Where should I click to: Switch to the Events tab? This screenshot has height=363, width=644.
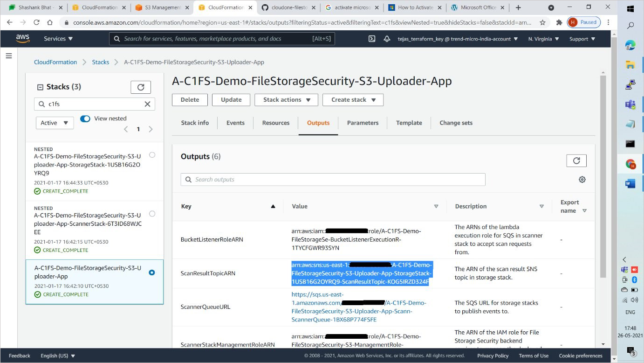[235, 123]
